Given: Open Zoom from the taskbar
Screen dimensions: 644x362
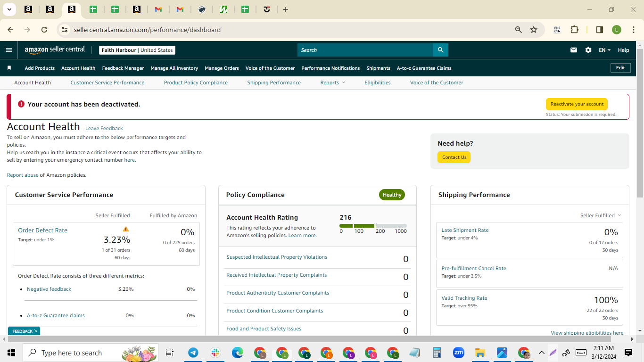Looking at the screenshot, I should (x=458, y=353).
